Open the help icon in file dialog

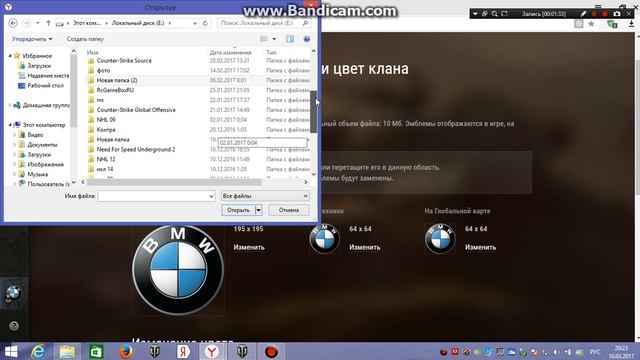click(307, 39)
